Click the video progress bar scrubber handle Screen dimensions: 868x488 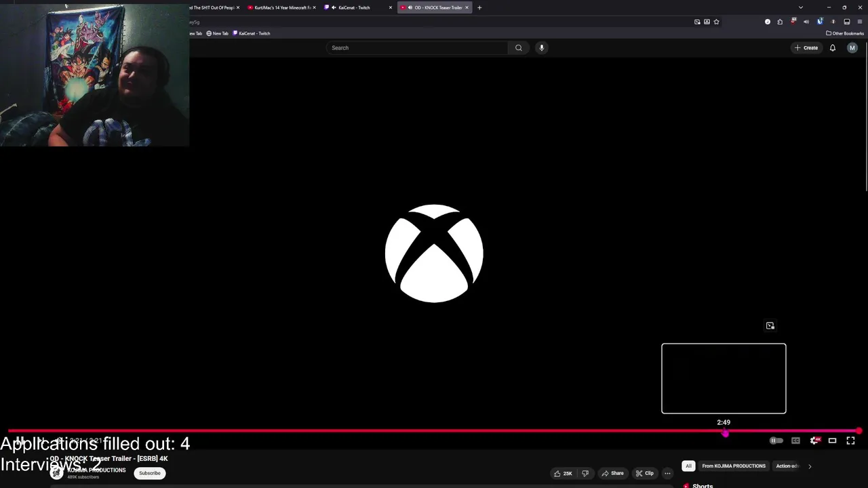[859, 431]
